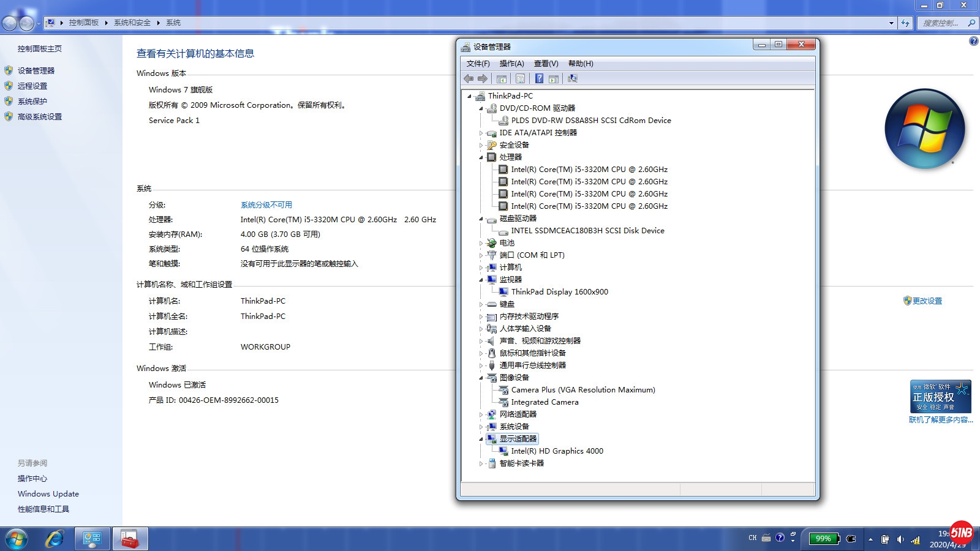Collapse the 处理器 node
The image size is (980, 551).
pos(481,157)
